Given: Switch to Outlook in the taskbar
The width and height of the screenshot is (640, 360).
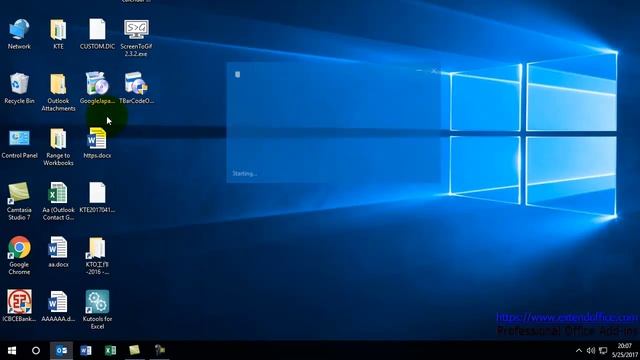Looking at the screenshot, I should pos(62,350).
